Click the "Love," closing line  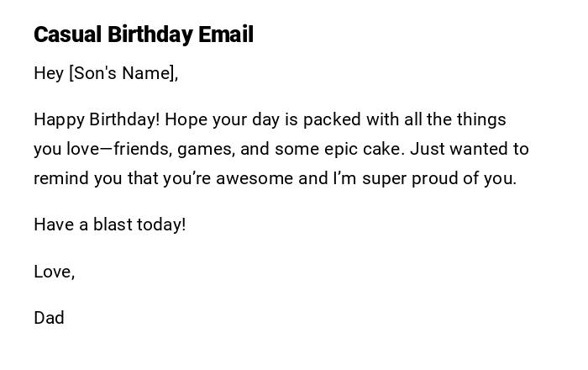pyautogui.click(x=55, y=272)
